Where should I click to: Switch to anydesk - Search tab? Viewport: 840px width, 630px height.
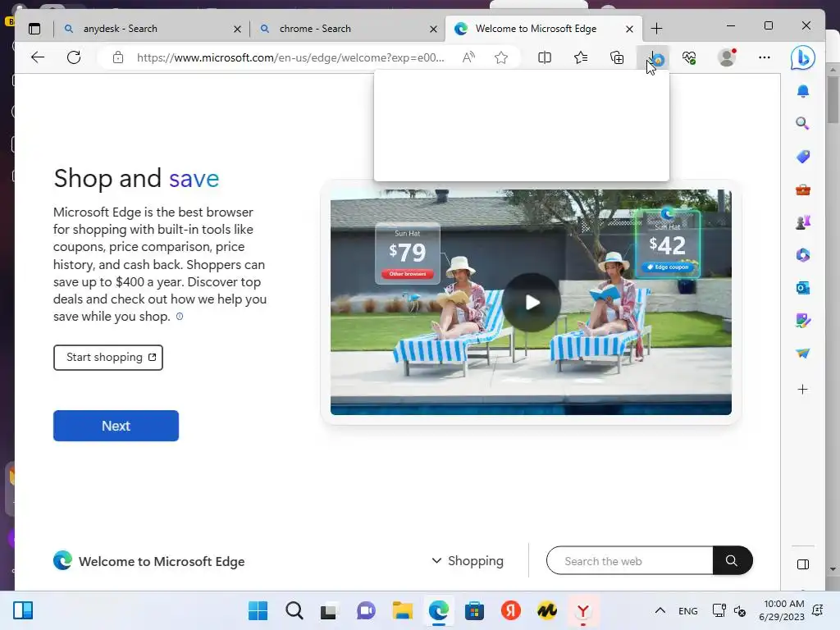pos(152,29)
